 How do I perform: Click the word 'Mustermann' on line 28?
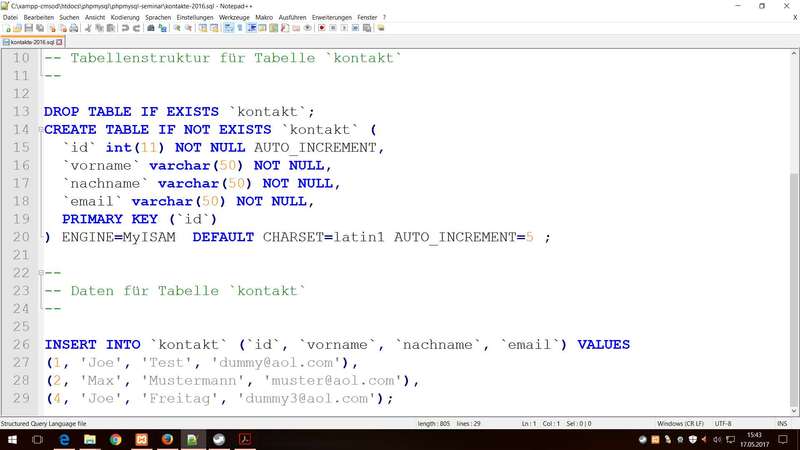(193, 381)
